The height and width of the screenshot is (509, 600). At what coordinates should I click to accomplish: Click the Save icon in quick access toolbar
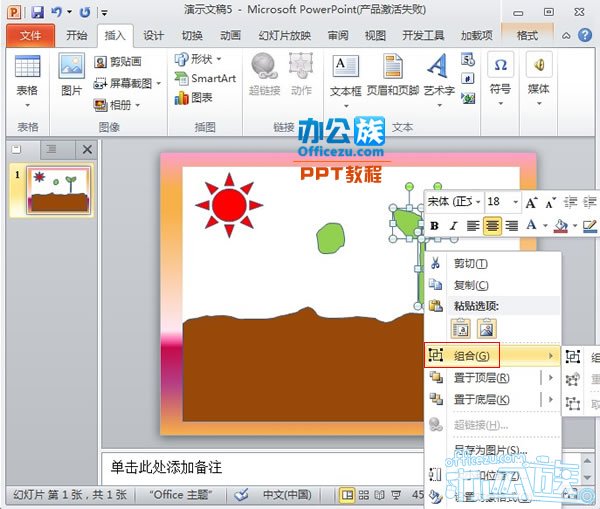pos(37,12)
